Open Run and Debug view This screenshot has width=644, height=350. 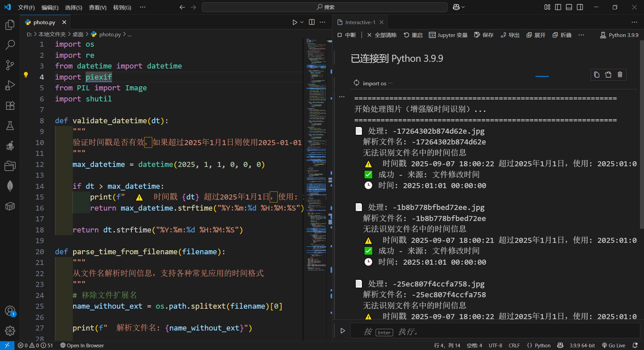(10, 85)
